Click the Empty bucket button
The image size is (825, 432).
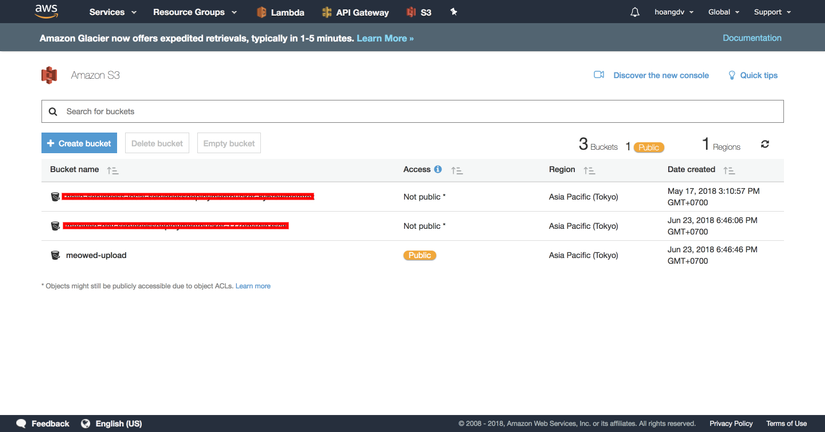point(229,143)
